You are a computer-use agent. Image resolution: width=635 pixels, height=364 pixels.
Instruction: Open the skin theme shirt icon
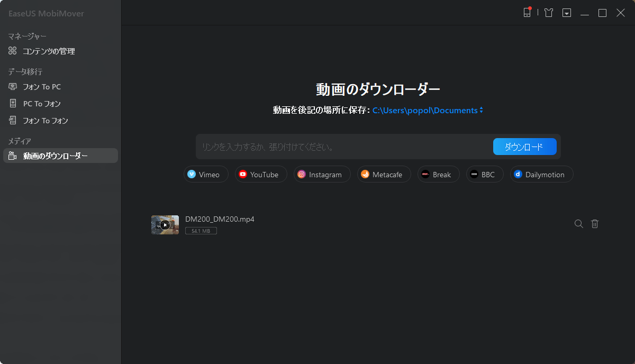point(549,13)
